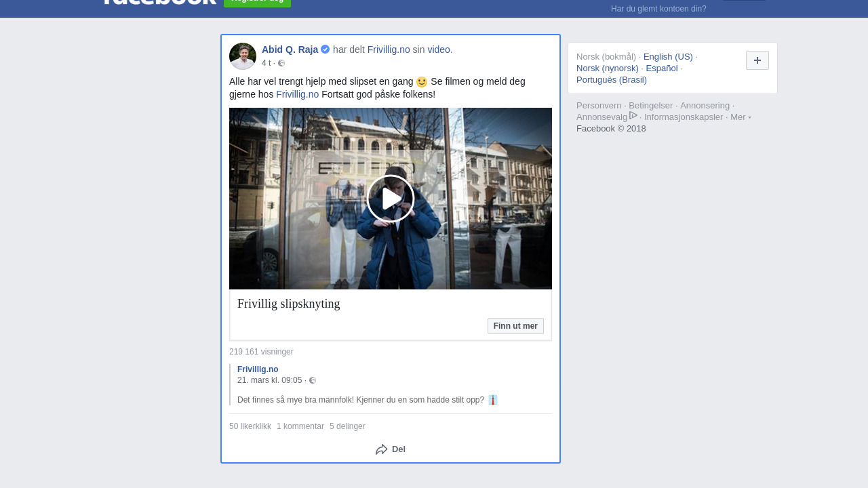View the 5 delinger shares

(x=347, y=426)
